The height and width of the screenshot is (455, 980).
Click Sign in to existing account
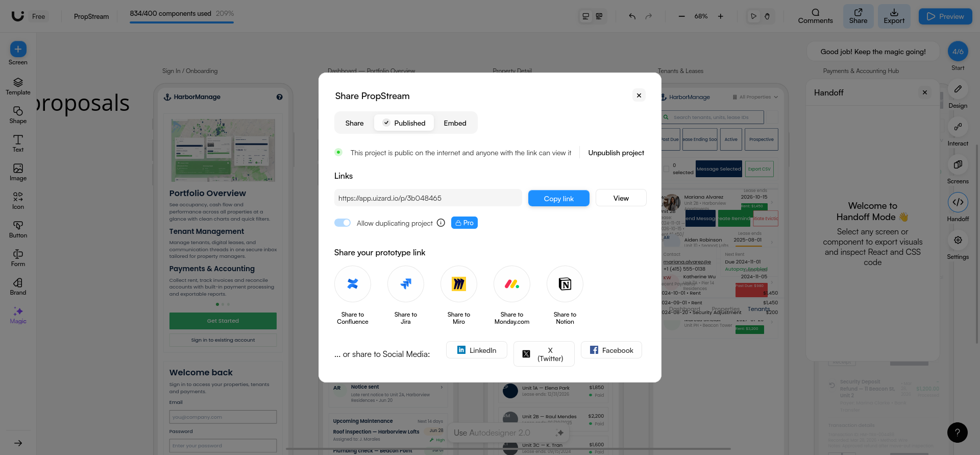223,340
